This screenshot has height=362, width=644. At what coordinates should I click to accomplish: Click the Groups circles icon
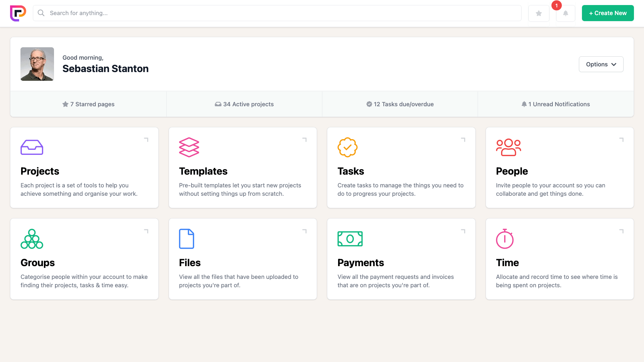tap(32, 239)
